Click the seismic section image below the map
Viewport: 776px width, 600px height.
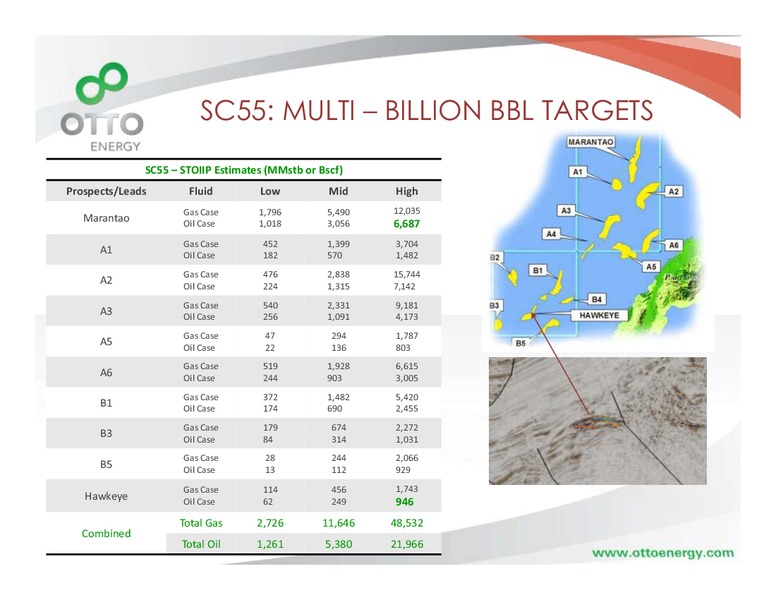[597, 421]
